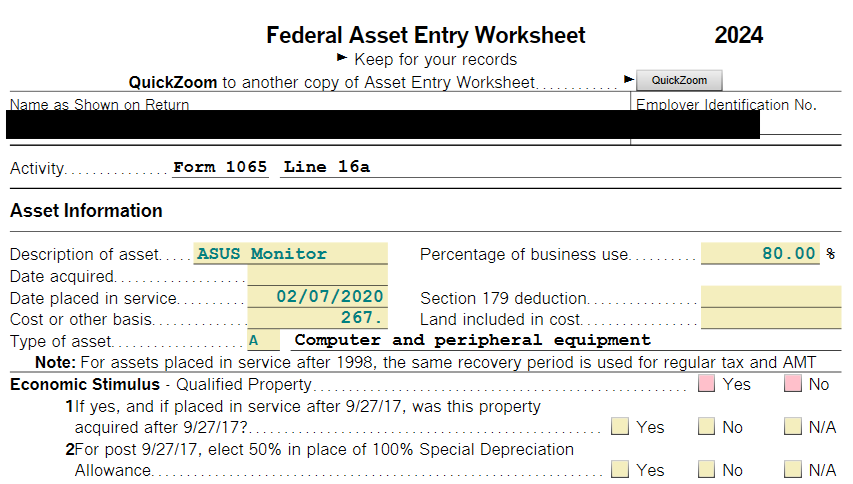Image resolution: width=853 pixels, height=484 pixels.
Task: Click the Form 1065 activity field
Action: tap(220, 167)
